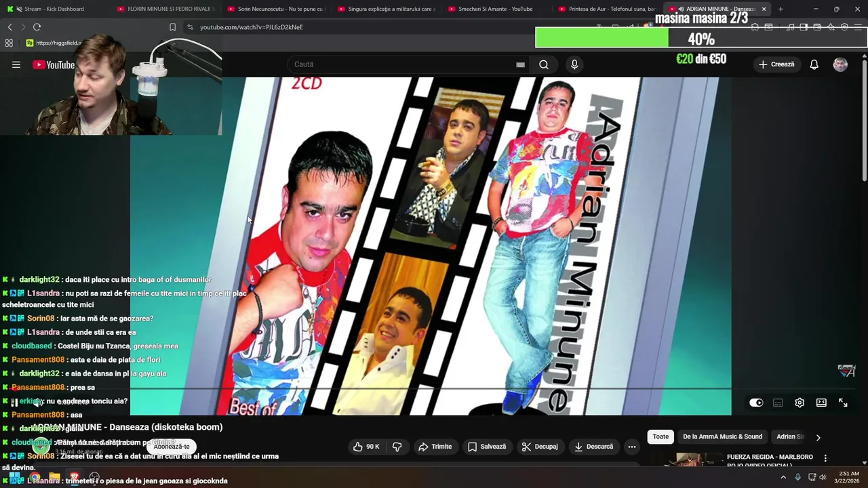Go back with the browser back arrow
868x488 pixels.
click(9, 27)
